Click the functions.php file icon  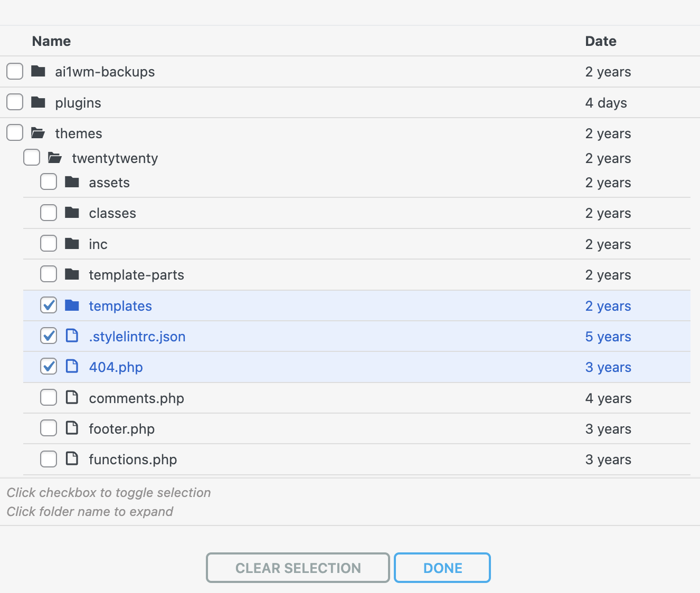72,459
